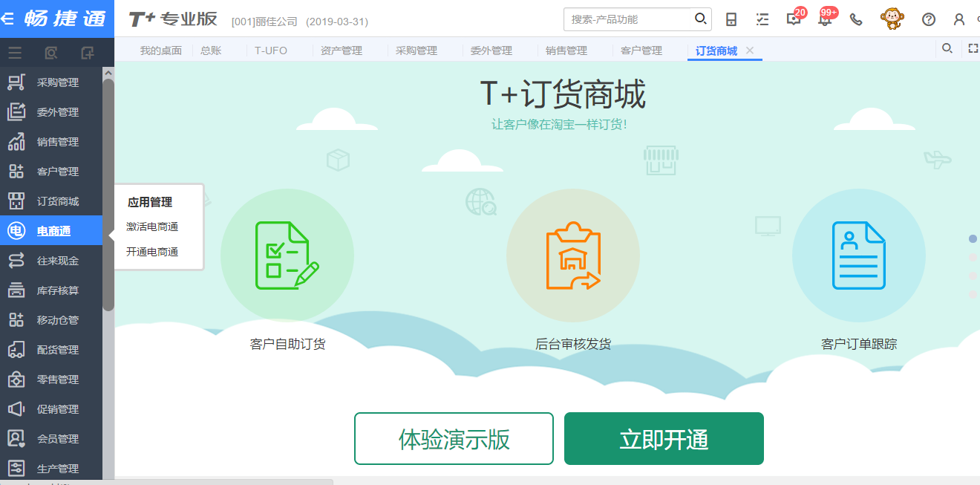Close the 订货商城 tab
980x485 pixels.
tap(750, 51)
